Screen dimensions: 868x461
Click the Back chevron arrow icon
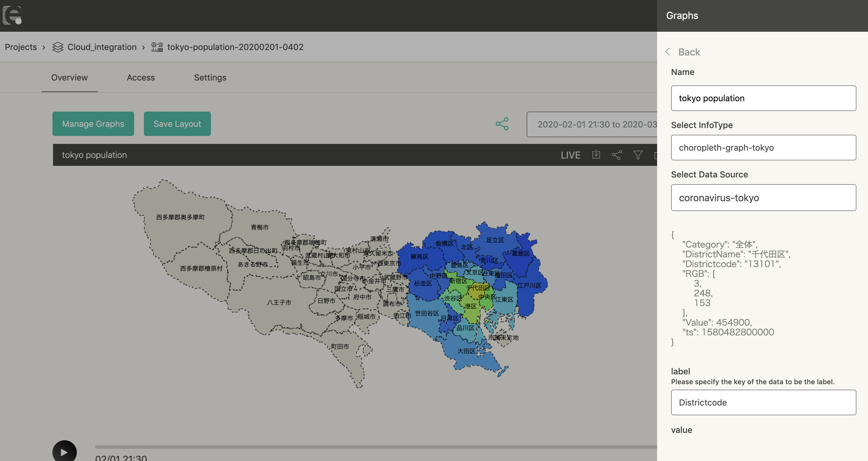pos(667,52)
